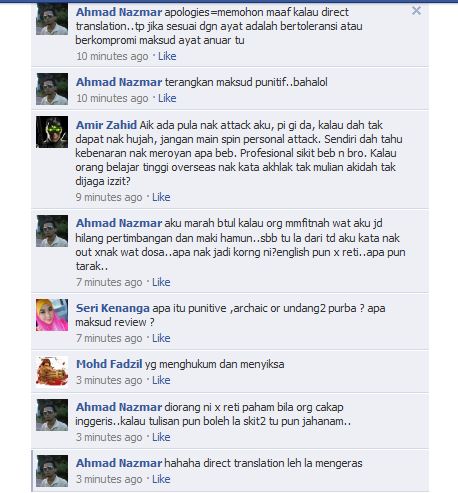This screenshot has height=493, width=458.
Task: Like the 'terangkan maksud punitif' comment
Action: [x=167, y=98]
